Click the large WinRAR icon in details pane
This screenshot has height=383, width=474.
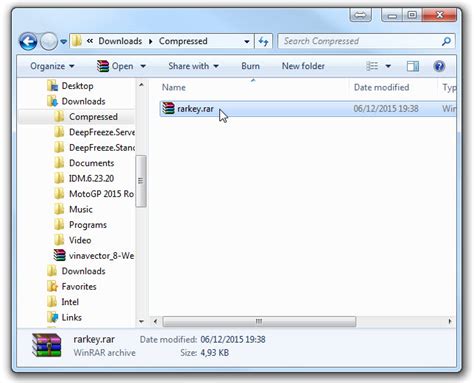click(47, 346)
